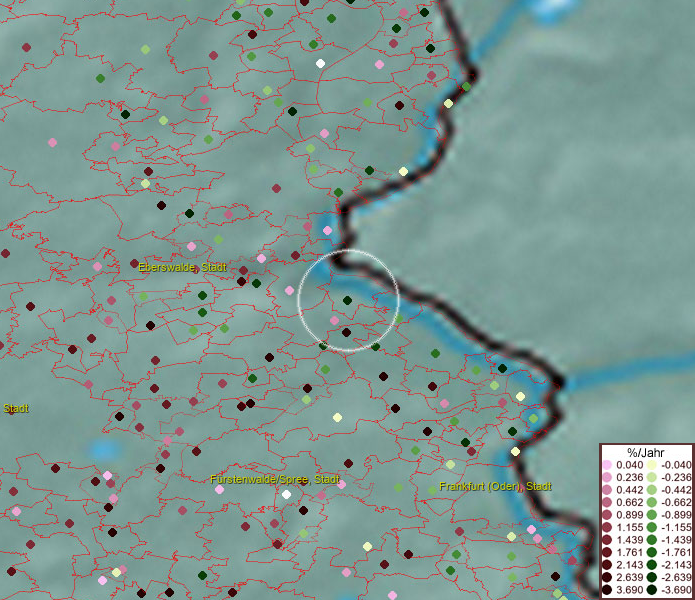Click the -1.155 legend value
The image size is (695, 600).
[676, 527]
